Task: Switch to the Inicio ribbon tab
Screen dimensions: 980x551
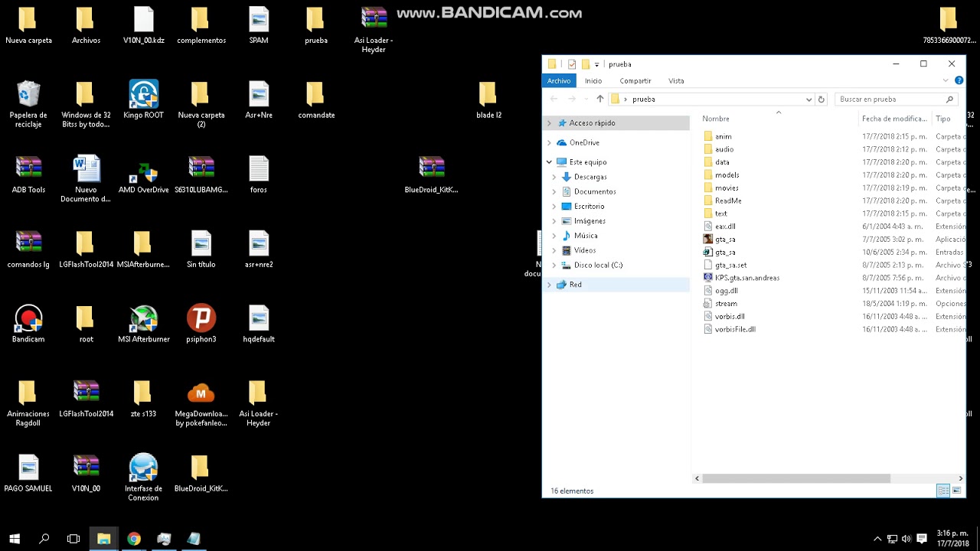Action: pos(593,80)
